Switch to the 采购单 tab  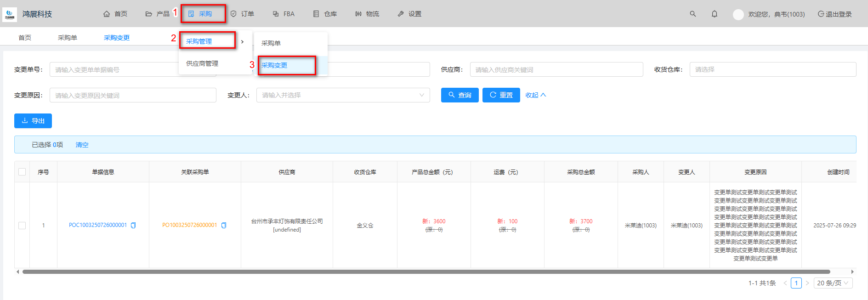tap(68, 38)
